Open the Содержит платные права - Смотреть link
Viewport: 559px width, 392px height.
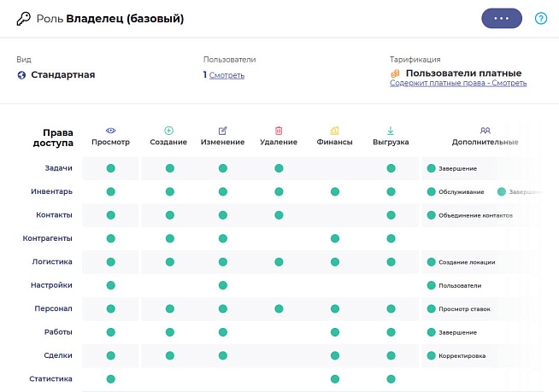click(x=458, y=83)
